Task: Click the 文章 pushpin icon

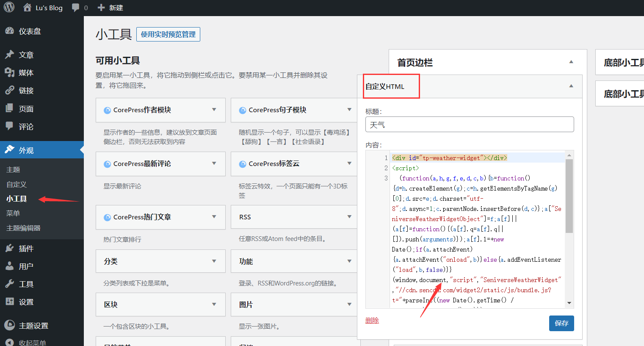Action: 9,55
